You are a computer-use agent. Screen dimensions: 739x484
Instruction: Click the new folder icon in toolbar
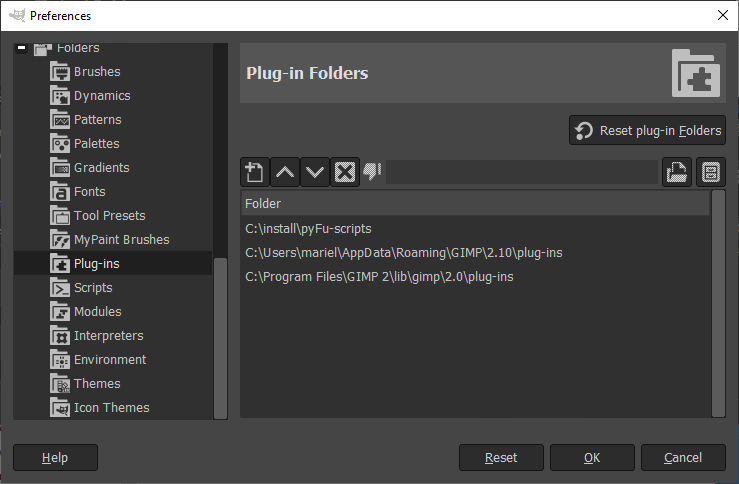coord(255,172)
